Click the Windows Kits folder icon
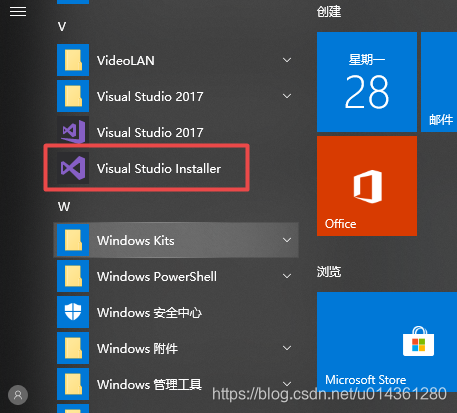457x413 pixels. [73, 240]
